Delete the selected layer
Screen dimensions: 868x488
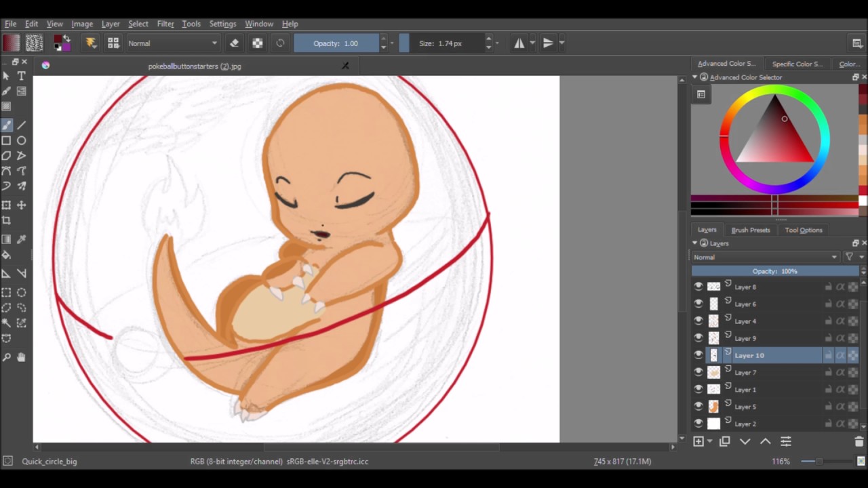tap(859, 441)
